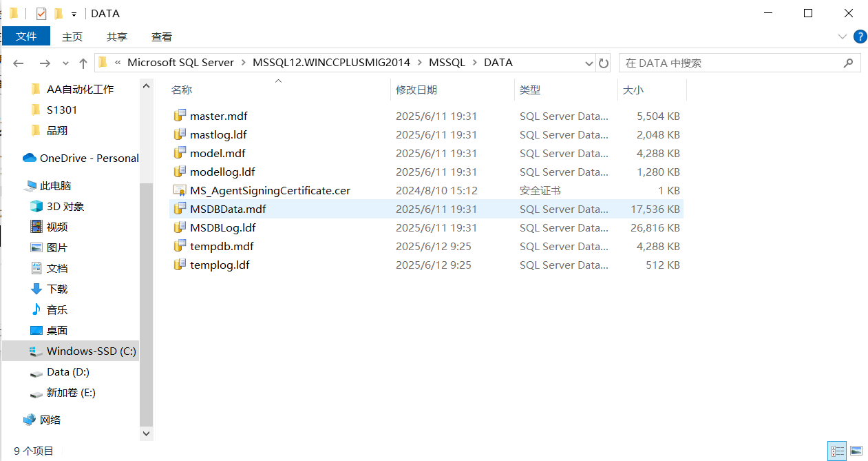Select the 新加卷 (E:) drive
Image resolution: width=868 pixels, height=461 pixels.
(x=71, y=392)
